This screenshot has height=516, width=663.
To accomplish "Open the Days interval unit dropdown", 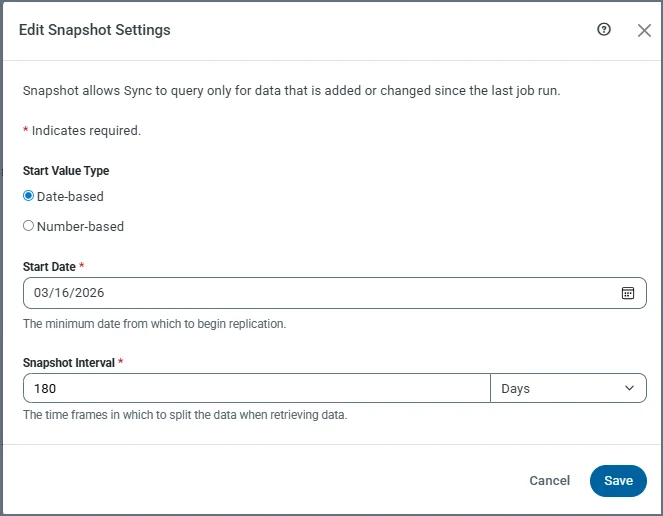I will point(568,388).
